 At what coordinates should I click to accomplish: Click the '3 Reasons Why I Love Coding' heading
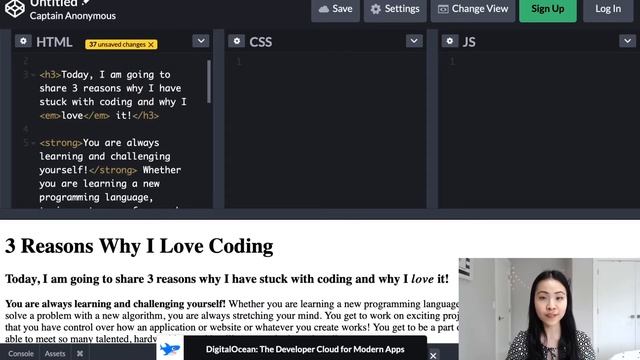pyautogui.click(x=139, y=246)
